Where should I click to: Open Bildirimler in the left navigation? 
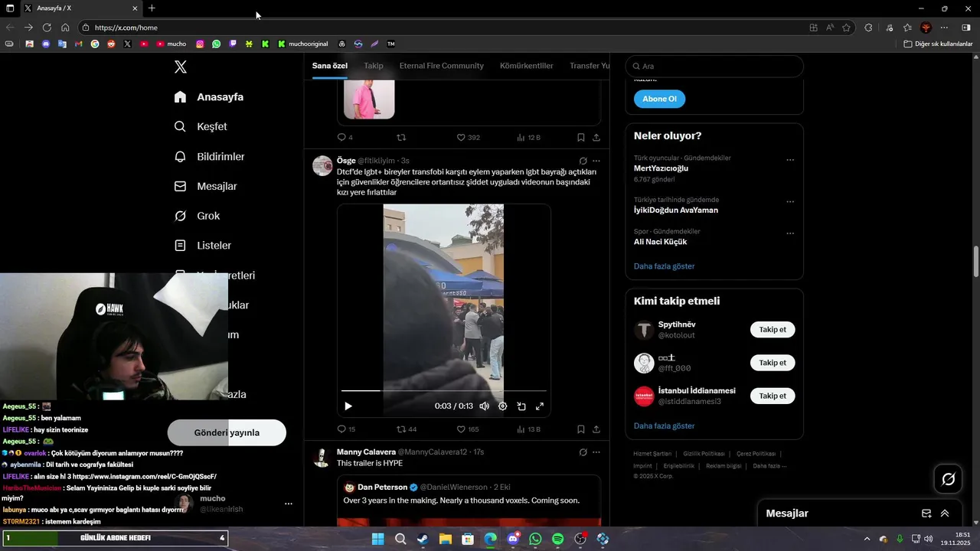point(209,156)
